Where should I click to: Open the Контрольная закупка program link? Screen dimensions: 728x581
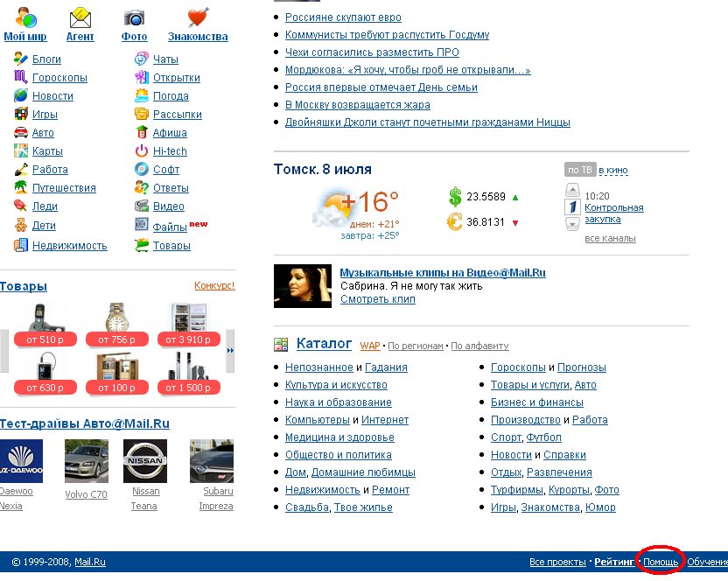[x=613, y=213]
